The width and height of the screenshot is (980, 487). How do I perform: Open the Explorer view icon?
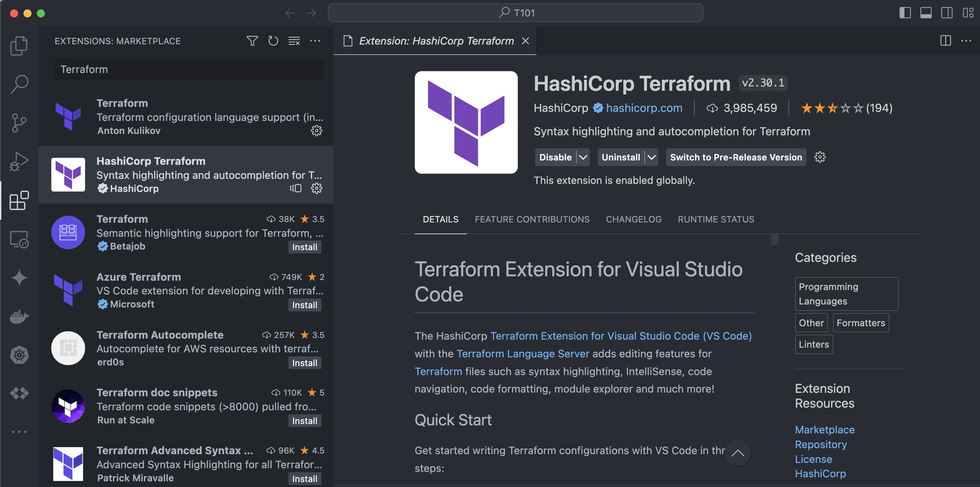tap(19, 46)
